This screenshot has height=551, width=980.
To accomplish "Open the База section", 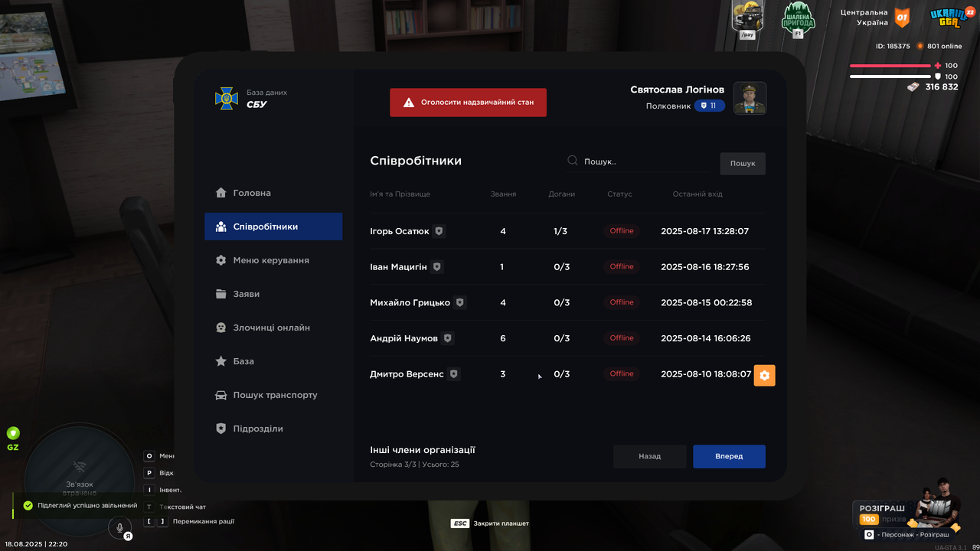I will tap(273, 361).
